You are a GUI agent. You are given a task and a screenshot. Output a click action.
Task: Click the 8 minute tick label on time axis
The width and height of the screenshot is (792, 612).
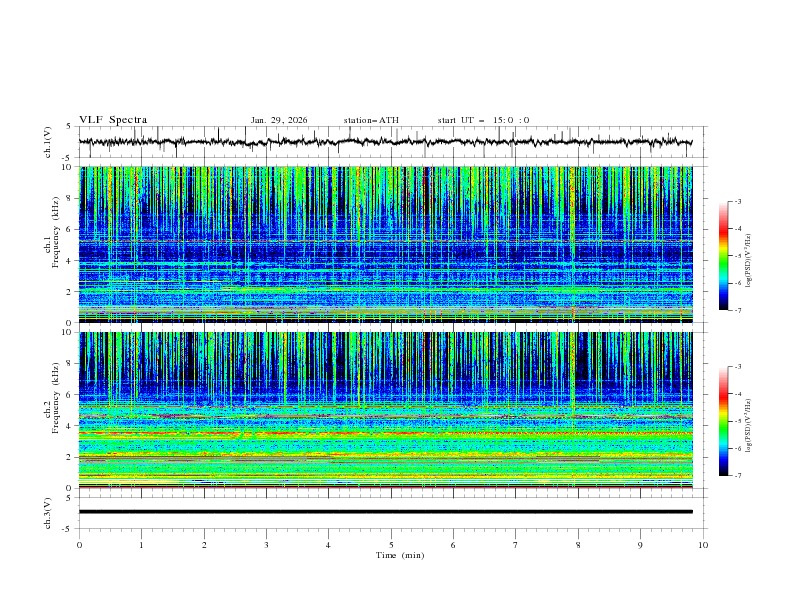[x=578, y=544]
